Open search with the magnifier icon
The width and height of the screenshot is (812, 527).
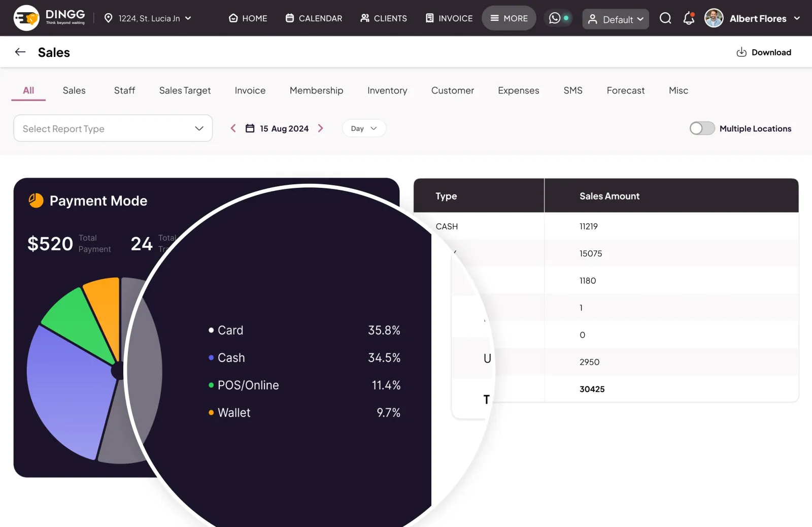point(665,18)
